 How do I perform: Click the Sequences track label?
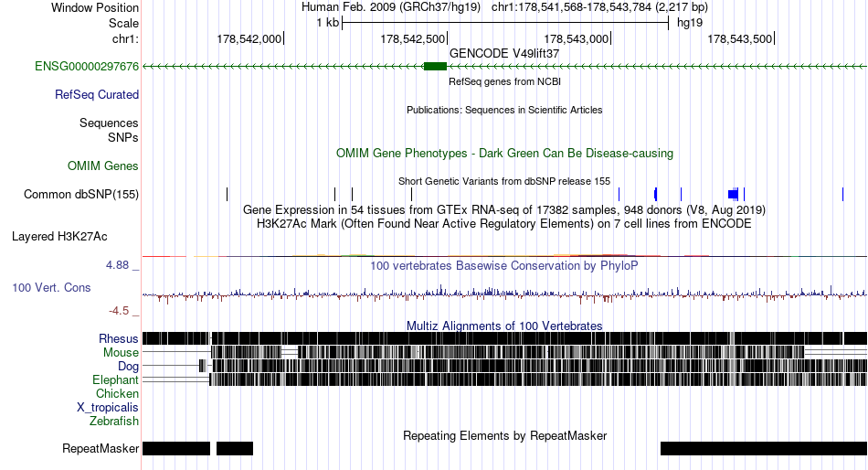click(x=109, y=123)
